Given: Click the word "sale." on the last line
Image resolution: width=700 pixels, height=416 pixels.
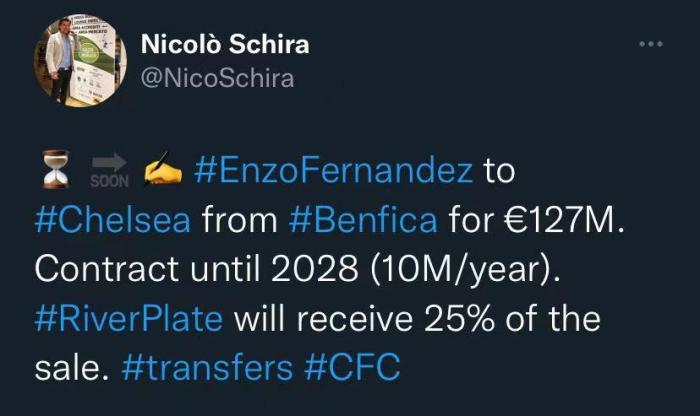Looking at the screenshot, I should coord(74,367).
